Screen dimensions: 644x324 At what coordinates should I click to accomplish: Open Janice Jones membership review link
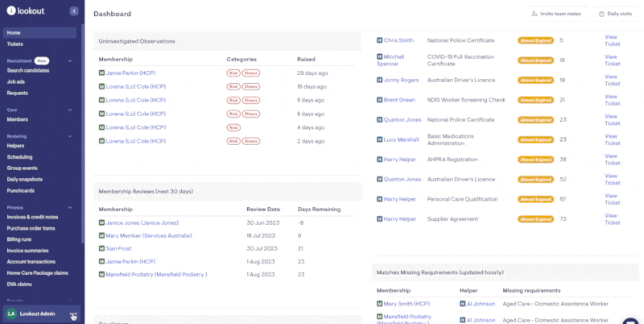[142, 222]
